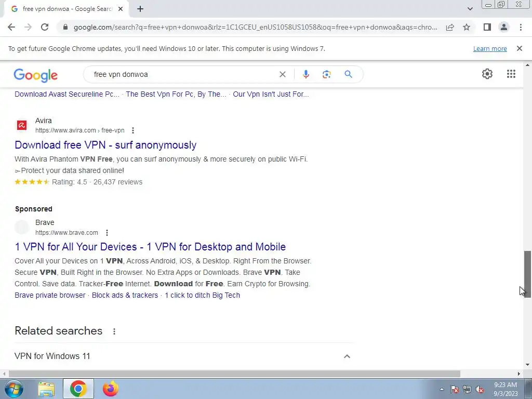Image resolution: width=532 pixels, height=399 pixels.
Task: Go back to the previous page
Action: click(x=11, y=27)
